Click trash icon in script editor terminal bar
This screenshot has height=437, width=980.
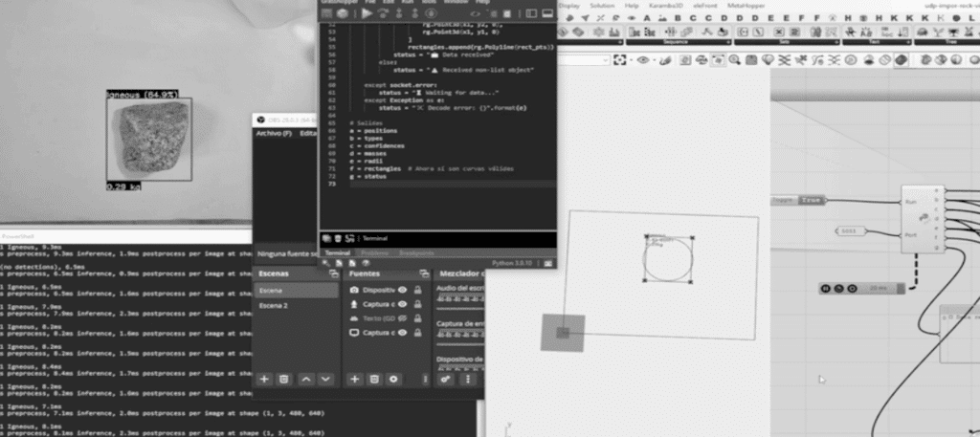(x=338, y=238)
